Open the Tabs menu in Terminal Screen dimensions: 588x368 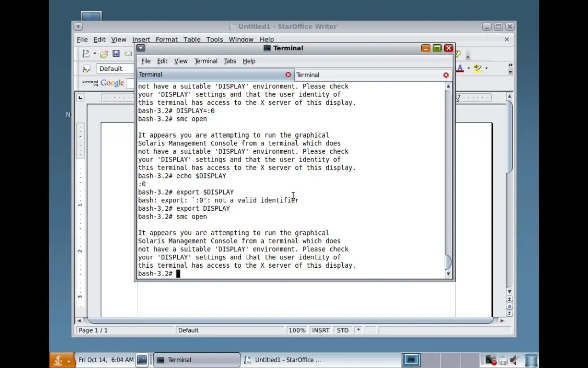[230, 61]
